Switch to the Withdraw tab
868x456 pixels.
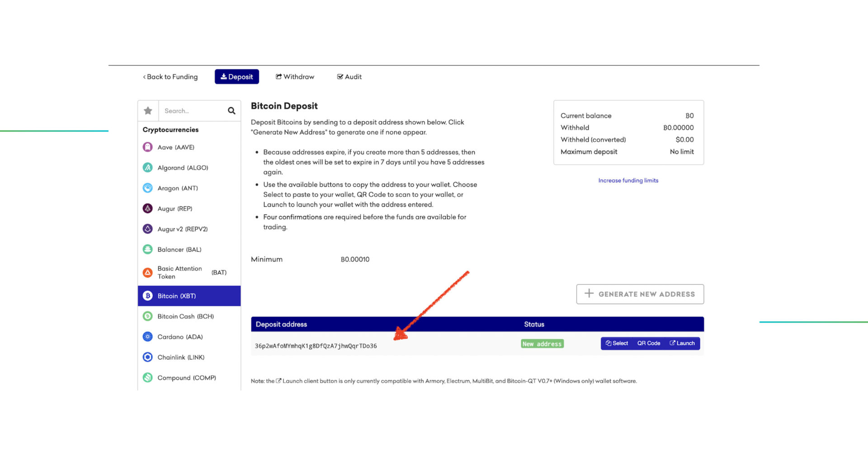(x=295, y=76)
